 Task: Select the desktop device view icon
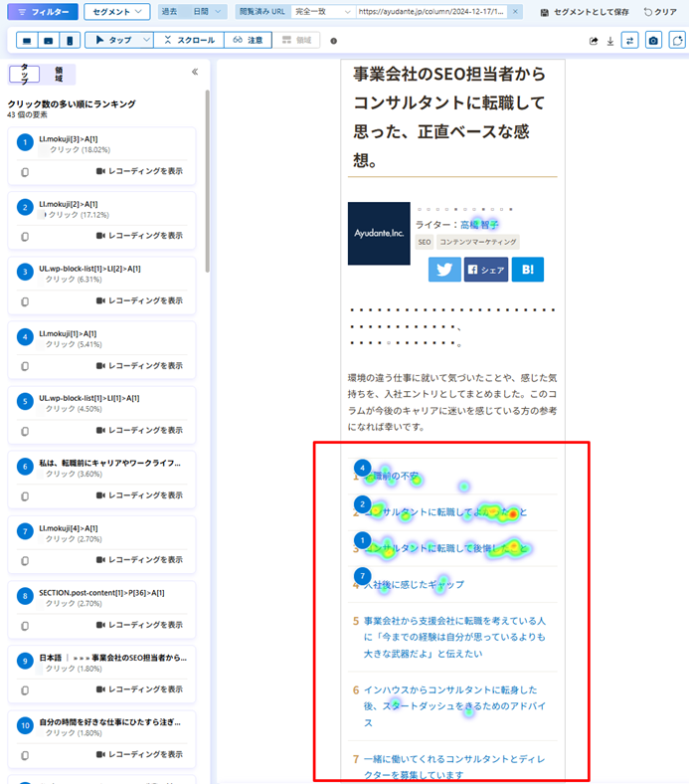click(27, 41)
